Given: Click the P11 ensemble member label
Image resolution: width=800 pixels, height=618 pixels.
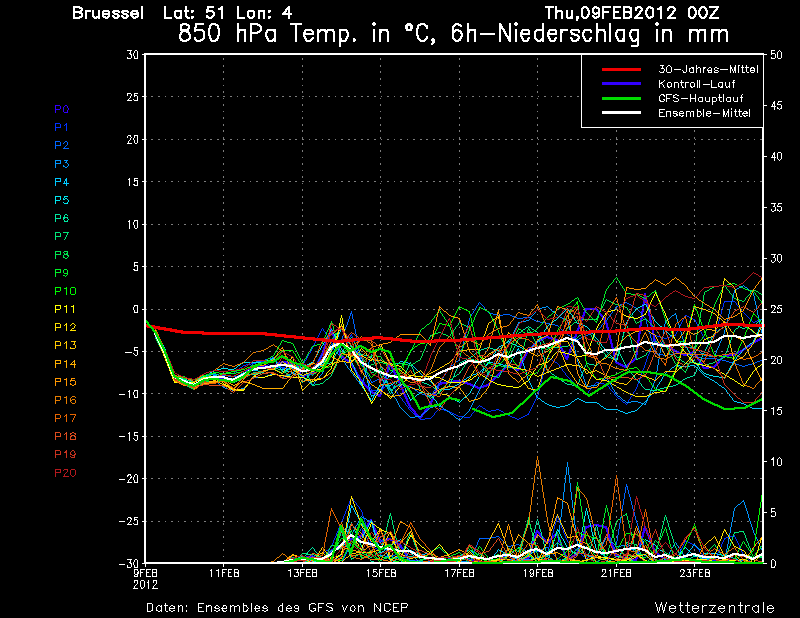Looking at the screenshot, I should click(x=65, y=309).
